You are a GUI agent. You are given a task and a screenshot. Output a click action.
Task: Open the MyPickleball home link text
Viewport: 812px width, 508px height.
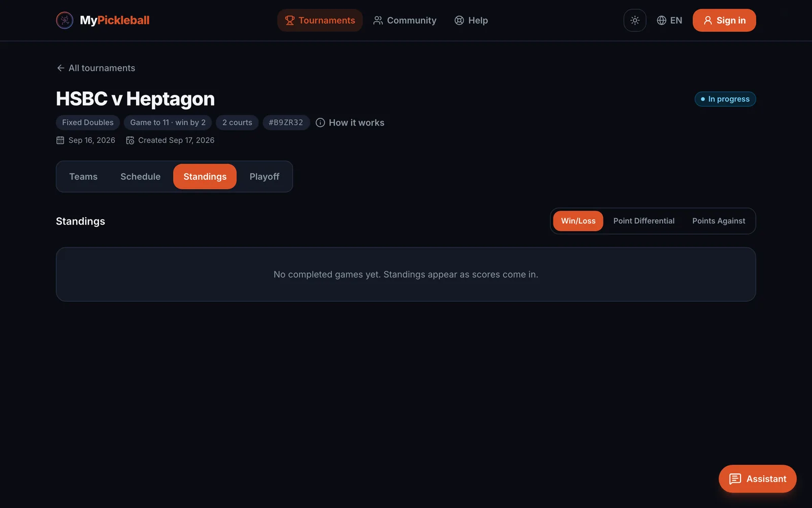point(115,20)
